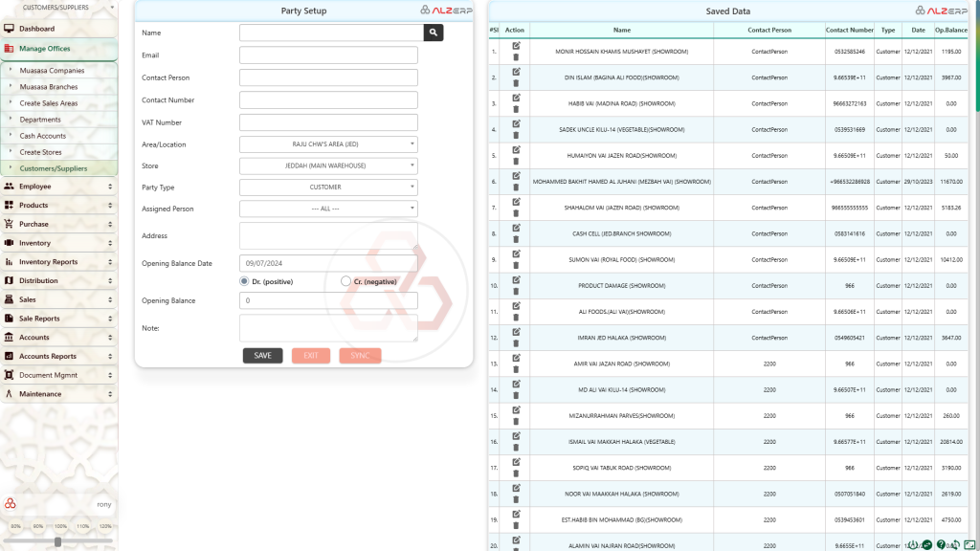Open the Area/Location dropdown
The height and width of the screenshot is (551, 980).
click(x=328, y=144)
